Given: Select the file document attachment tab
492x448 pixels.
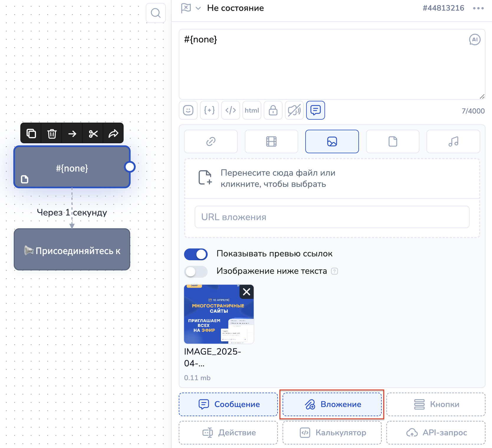Looking at the screenshot, I should coord(393,141).
